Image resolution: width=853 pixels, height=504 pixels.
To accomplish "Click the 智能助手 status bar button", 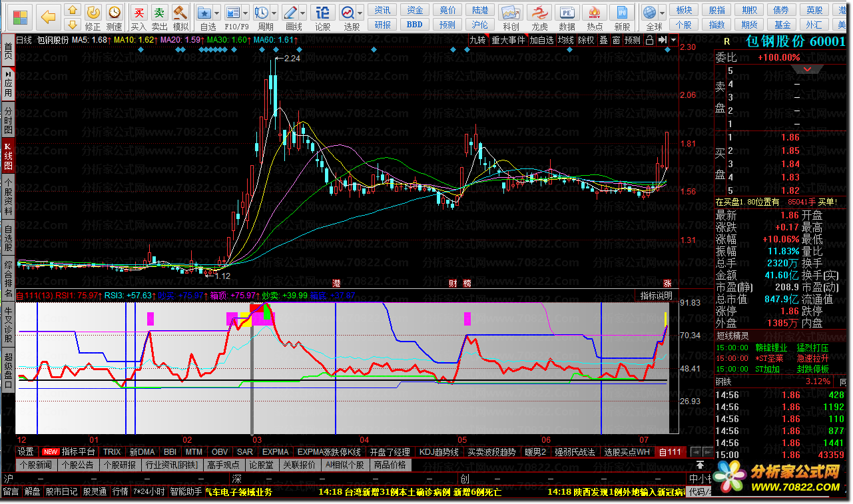I will coord(186,492).
